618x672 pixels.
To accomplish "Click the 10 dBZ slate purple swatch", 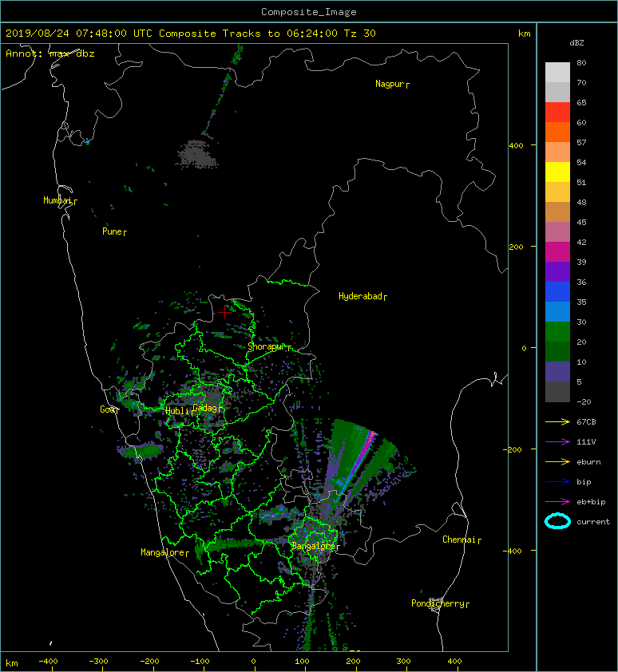I will [557, 371].
